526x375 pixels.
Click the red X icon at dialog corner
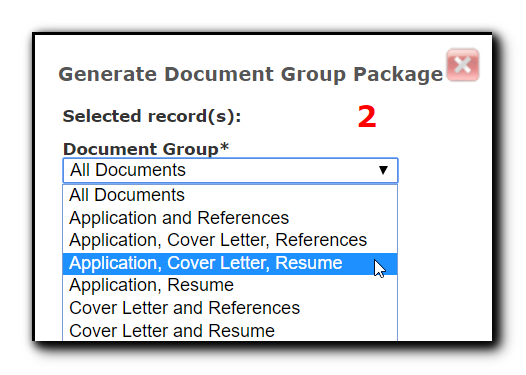pos(463,65)
